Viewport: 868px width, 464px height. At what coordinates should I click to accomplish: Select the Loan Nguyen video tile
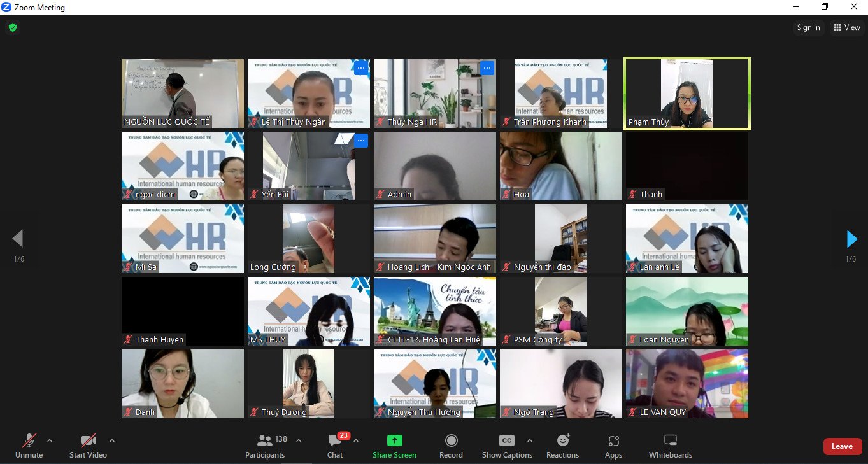687,311
